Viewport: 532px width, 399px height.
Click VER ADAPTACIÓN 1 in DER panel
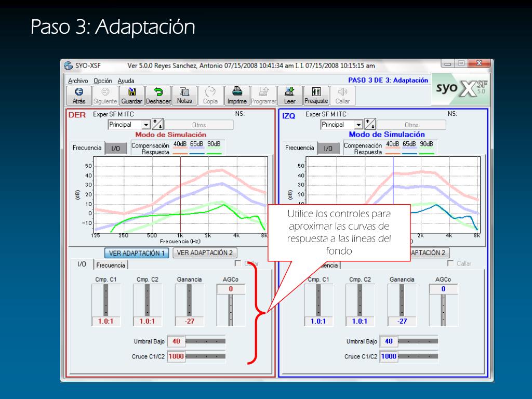pyautogui.click(x=137, y=253)
